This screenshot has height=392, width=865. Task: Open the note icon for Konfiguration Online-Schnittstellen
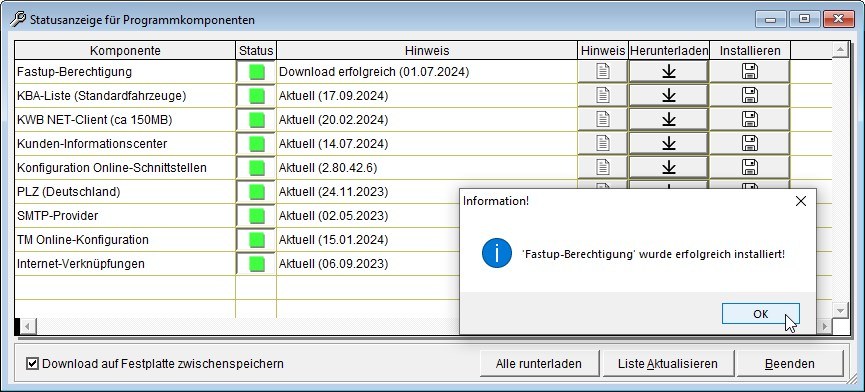coord(602,167)
